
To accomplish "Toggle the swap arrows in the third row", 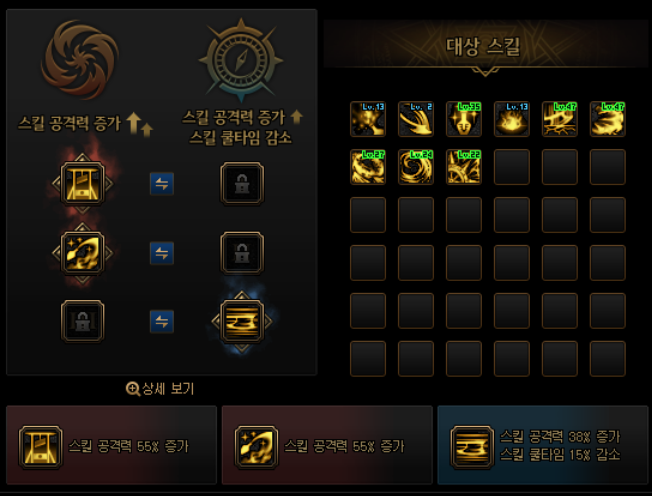I will click(162, 321).
